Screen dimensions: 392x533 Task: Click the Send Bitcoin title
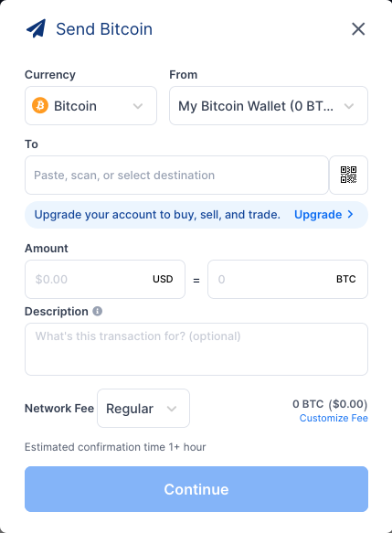tap(104, 29)
